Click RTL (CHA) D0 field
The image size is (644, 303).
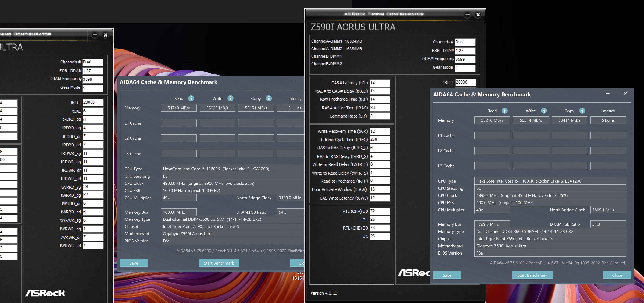pos(380,211)
